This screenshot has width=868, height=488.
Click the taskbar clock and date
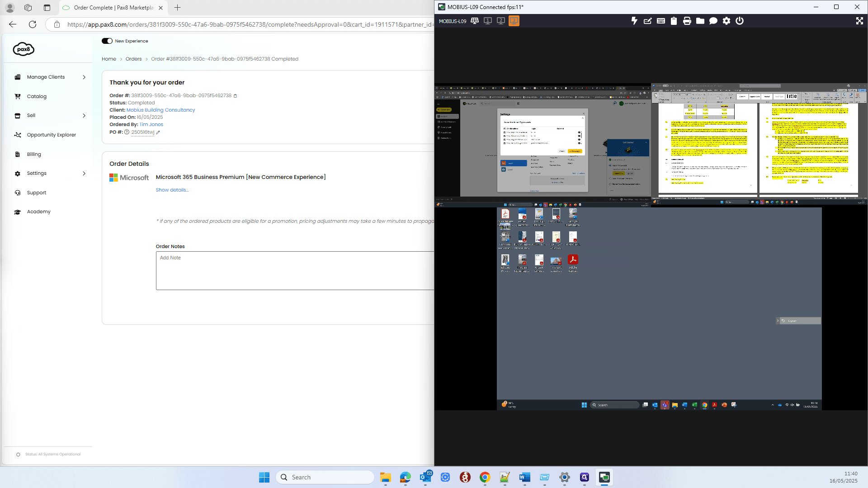click(843, 477)
